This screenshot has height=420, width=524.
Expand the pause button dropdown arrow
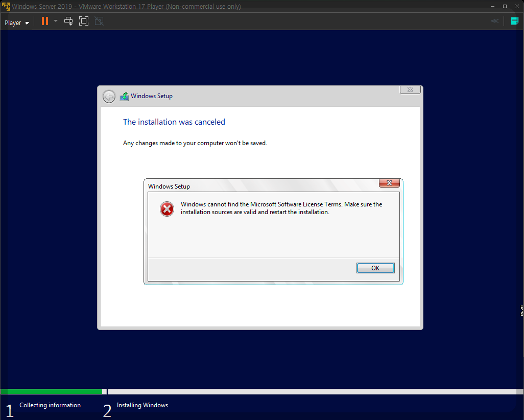55,21
